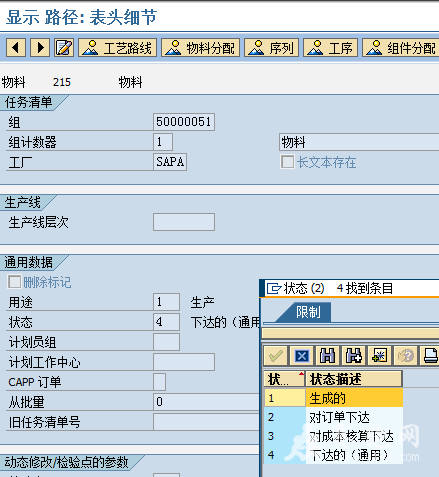439x477 pixels.
Task: Open the 物料分配 material assignment button
Action: [201, 48]
